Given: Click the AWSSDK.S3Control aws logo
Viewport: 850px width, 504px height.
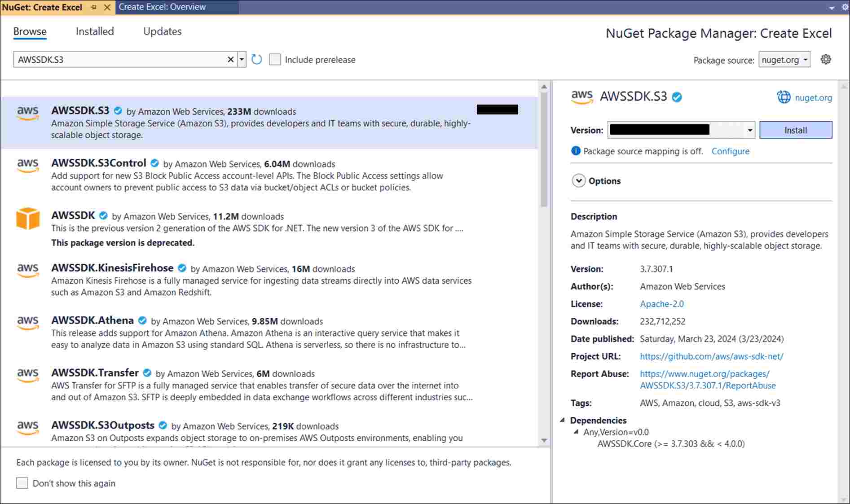Looking at the screenshot, I should click(28, 165).
